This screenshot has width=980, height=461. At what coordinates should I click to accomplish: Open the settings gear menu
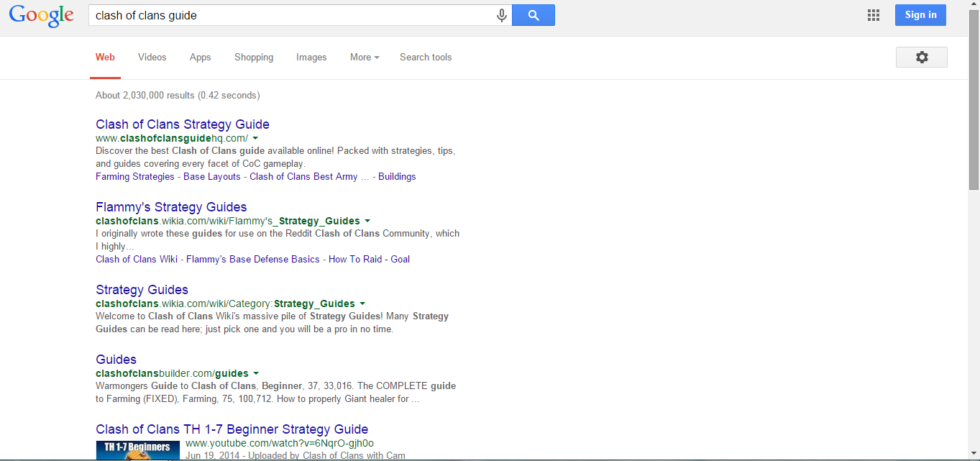click(x=922, y=58)
